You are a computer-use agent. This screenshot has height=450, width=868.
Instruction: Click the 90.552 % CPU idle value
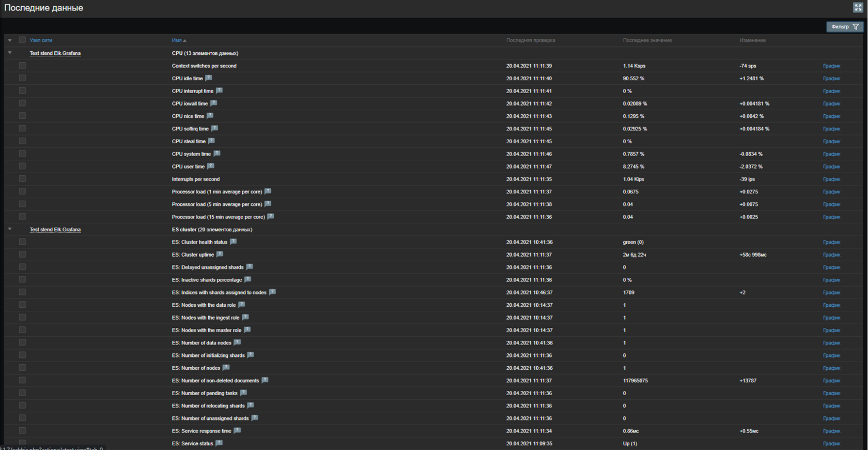pos(633,79)
